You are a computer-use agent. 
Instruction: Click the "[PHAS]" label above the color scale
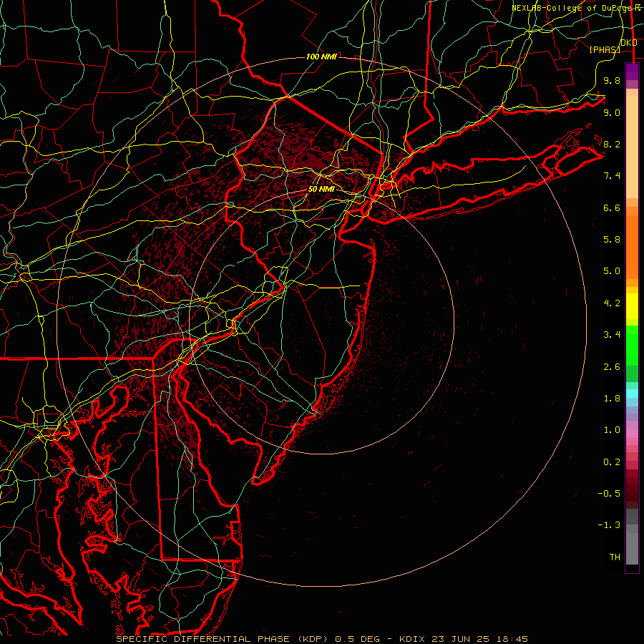coord(605,49)
